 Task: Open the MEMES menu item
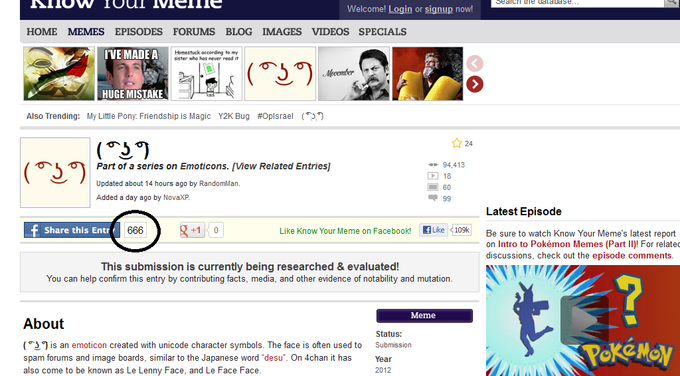point(86,32)
